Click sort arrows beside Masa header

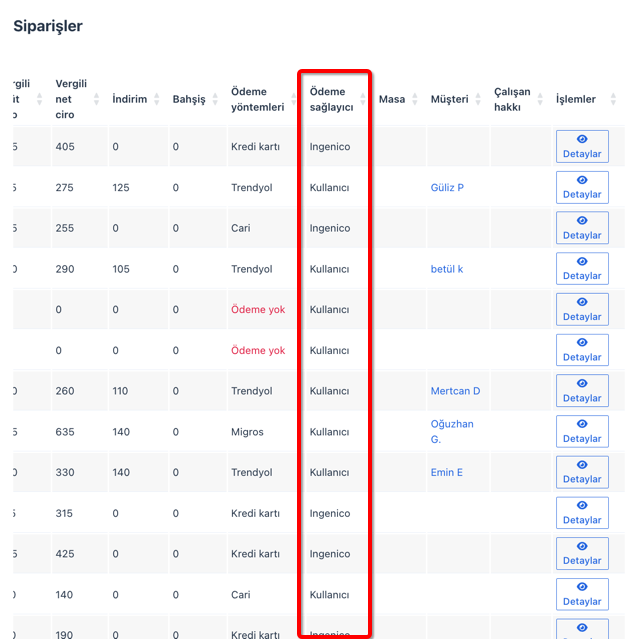point(415,99)
